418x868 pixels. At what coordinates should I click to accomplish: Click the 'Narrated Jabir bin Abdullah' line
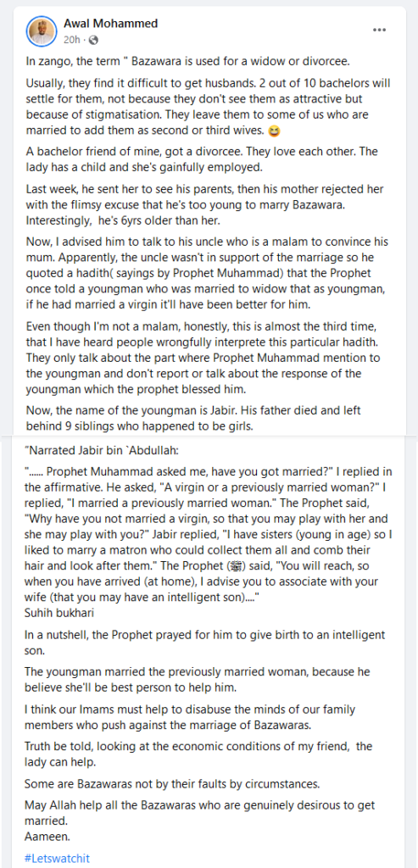101,450
